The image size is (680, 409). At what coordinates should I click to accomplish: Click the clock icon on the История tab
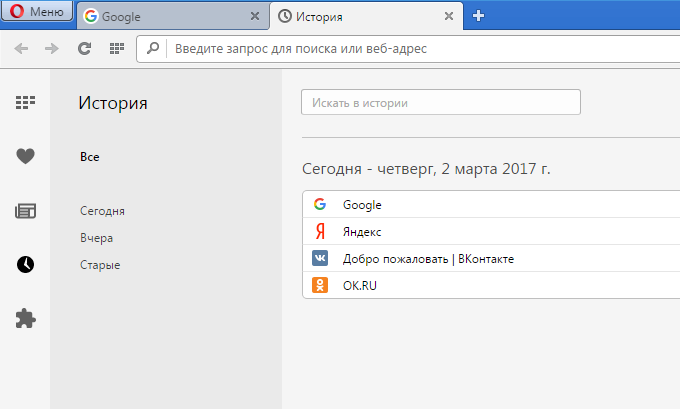tap(284, 16)
